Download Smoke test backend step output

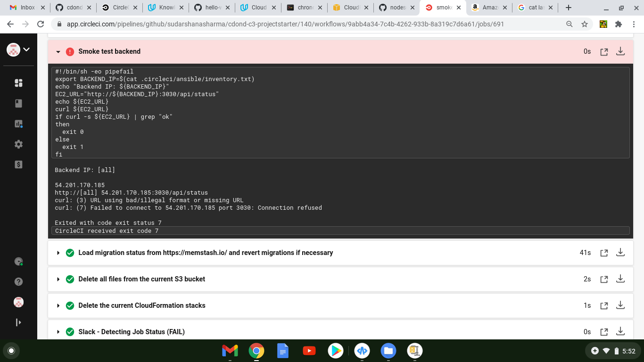[x=620, y=51]
